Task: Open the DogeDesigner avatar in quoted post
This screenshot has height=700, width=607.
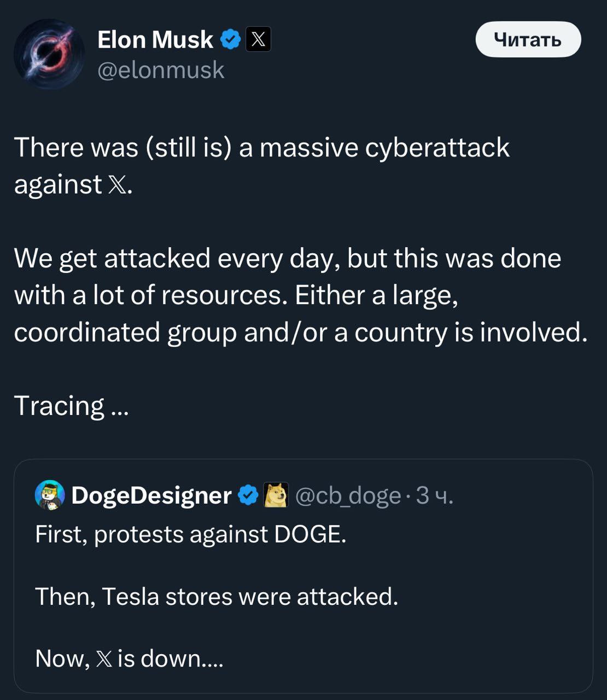Action: (x=50, y=495)
